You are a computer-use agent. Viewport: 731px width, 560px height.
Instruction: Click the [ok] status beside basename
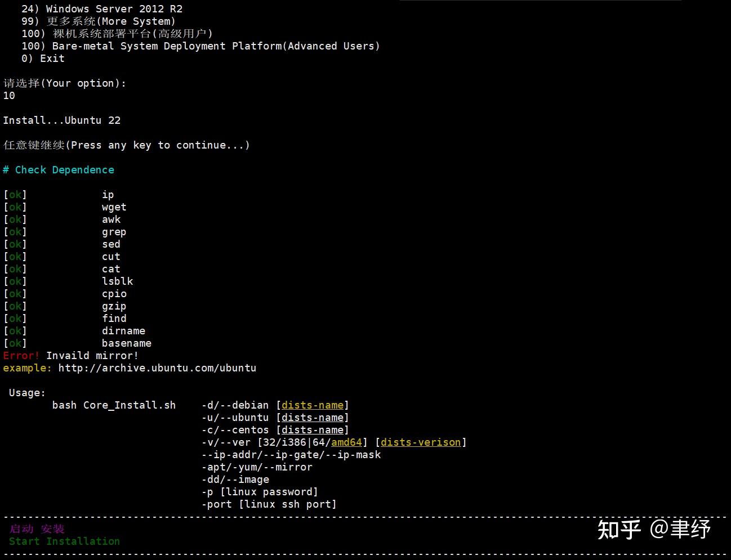tap(15, 343)
